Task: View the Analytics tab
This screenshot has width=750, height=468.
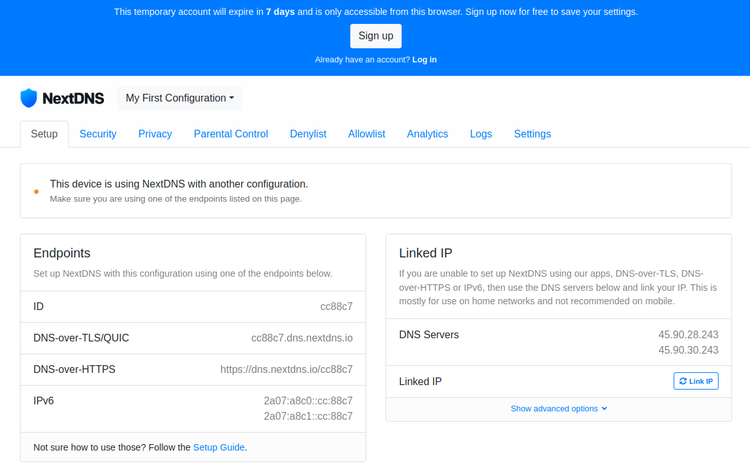Action: [427, 134]
